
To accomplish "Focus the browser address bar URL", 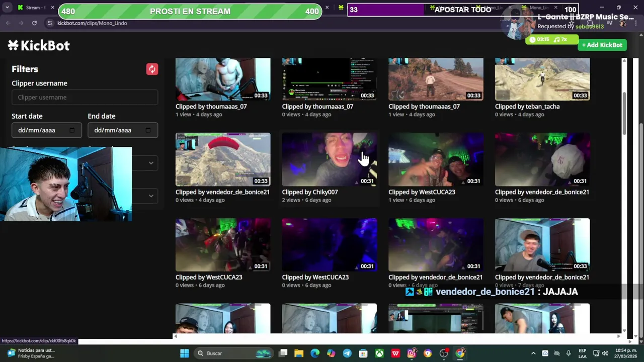I will click(x=92, y=23).
